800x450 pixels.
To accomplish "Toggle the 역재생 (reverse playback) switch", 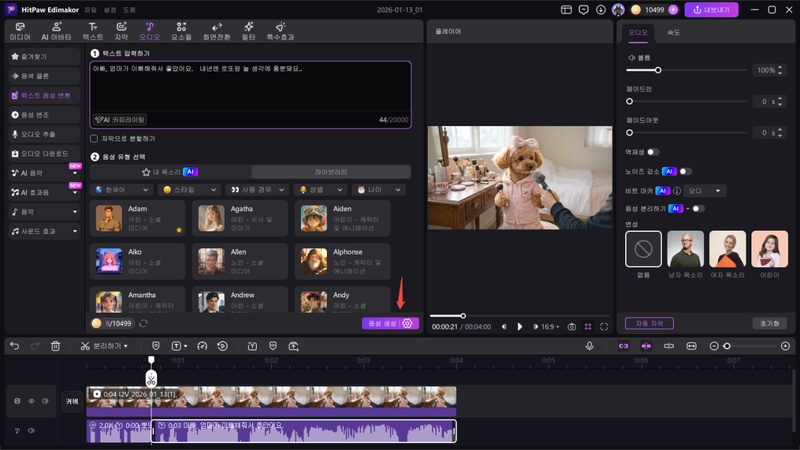I will point(653,152).
